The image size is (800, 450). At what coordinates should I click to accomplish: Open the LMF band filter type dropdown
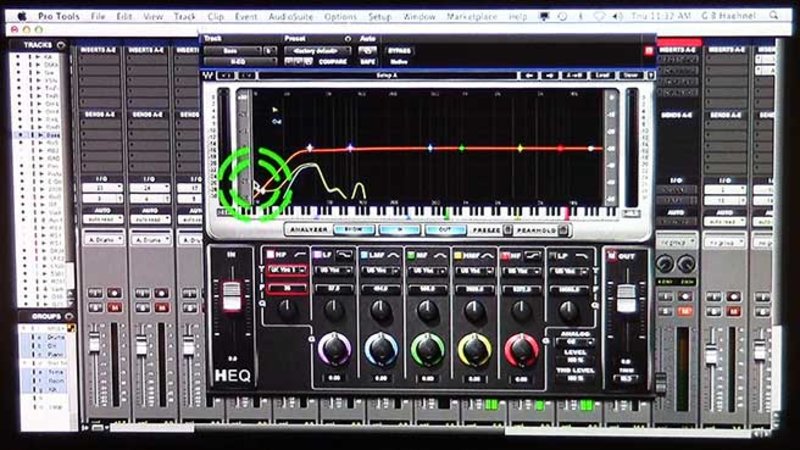[x=381, y=271]
